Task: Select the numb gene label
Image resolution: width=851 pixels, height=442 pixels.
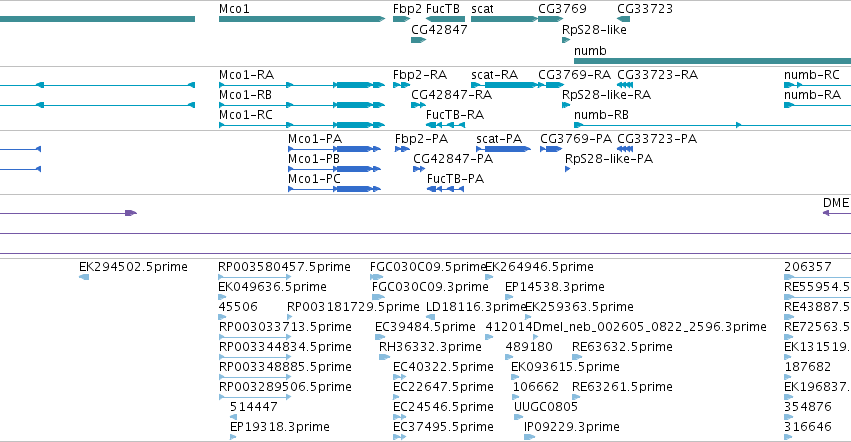Action: (590, 50)
